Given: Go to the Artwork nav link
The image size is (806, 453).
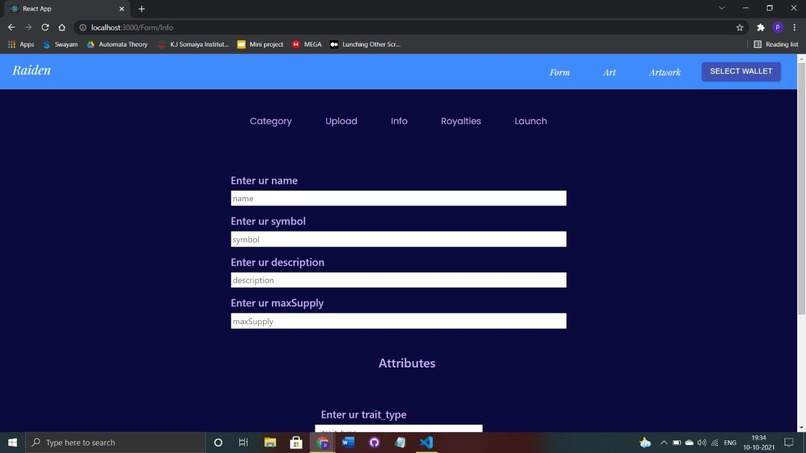Looking at the screenshot, I should pos(665,73).
